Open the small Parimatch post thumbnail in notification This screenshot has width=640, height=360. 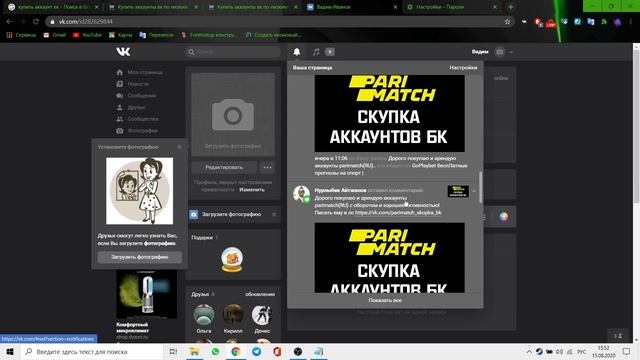458,191
